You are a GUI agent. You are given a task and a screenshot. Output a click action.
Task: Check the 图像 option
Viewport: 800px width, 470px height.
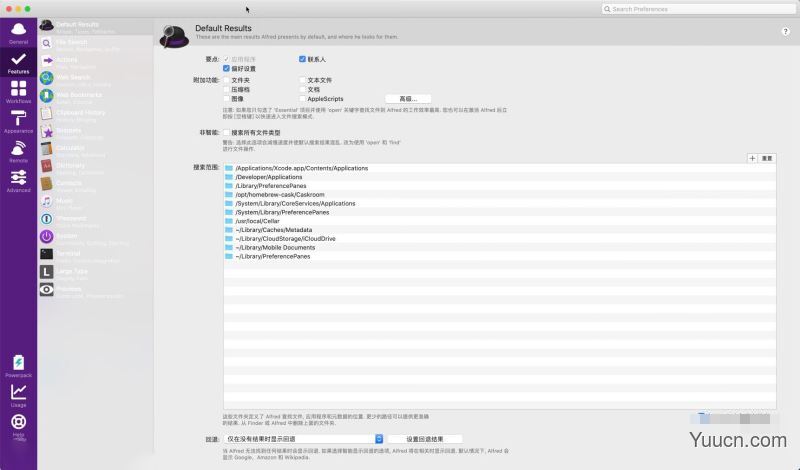[x=226, y=98]
